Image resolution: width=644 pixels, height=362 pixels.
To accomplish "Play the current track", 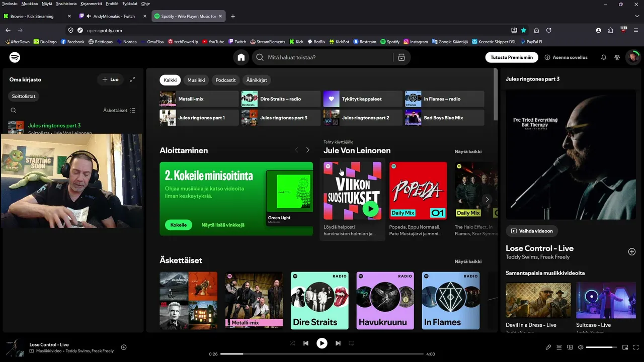I will click(x=321, y=343).
